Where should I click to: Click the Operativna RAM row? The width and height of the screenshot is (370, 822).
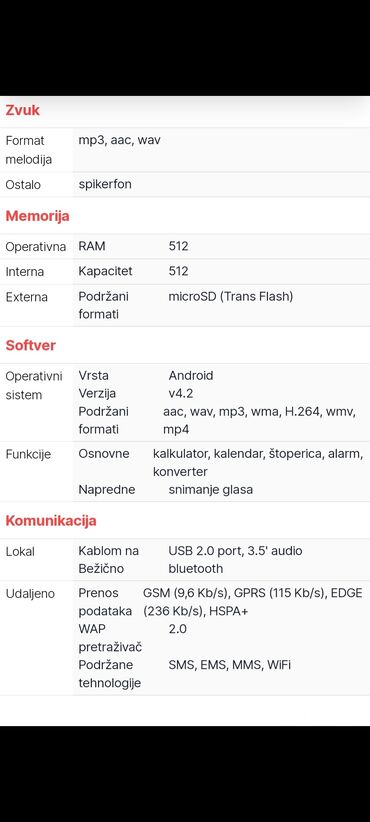pyautogui.click(x=185, y=246)
